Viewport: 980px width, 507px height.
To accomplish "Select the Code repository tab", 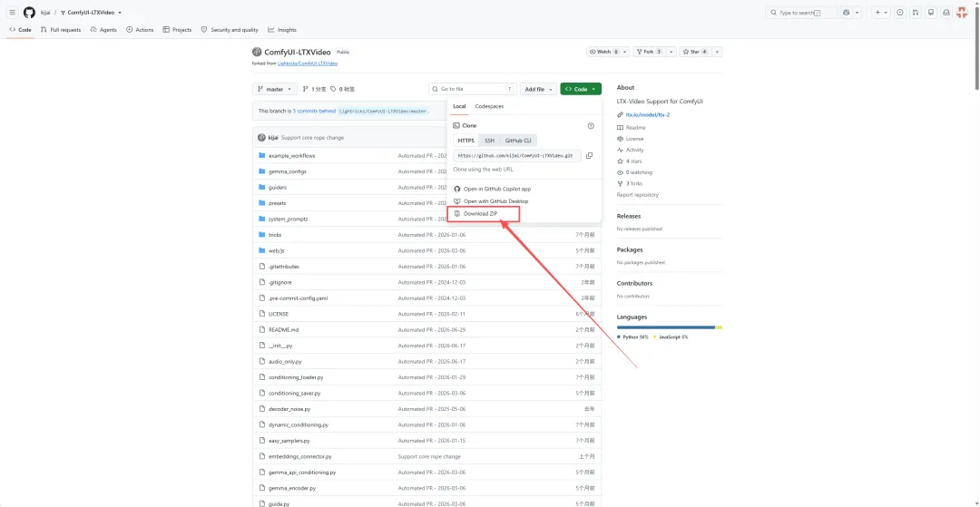I will click(21, 29).
